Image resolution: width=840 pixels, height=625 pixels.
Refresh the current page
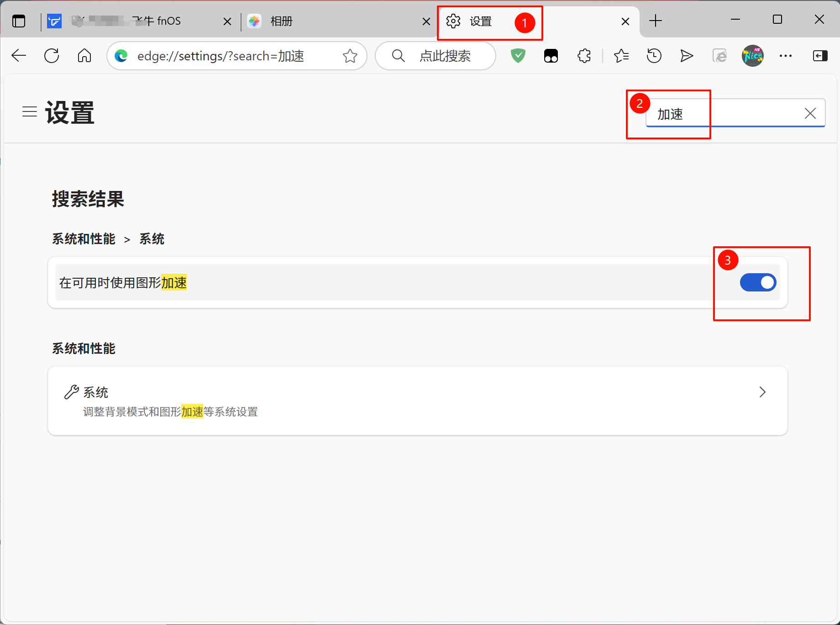coord(52,56)
